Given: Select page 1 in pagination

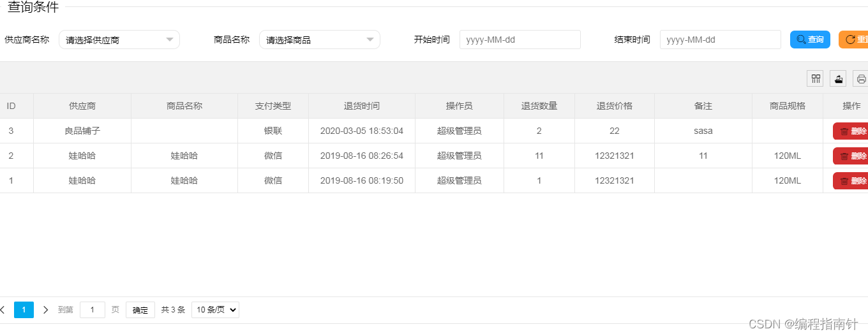Looking at the screenshot, I should (x=24, y=310).
